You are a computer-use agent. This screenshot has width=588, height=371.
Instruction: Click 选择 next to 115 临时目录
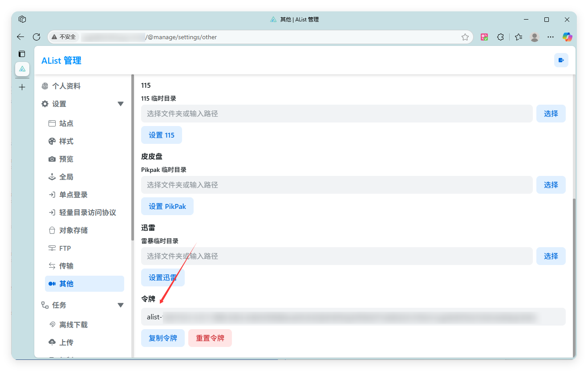pos(551,114)
